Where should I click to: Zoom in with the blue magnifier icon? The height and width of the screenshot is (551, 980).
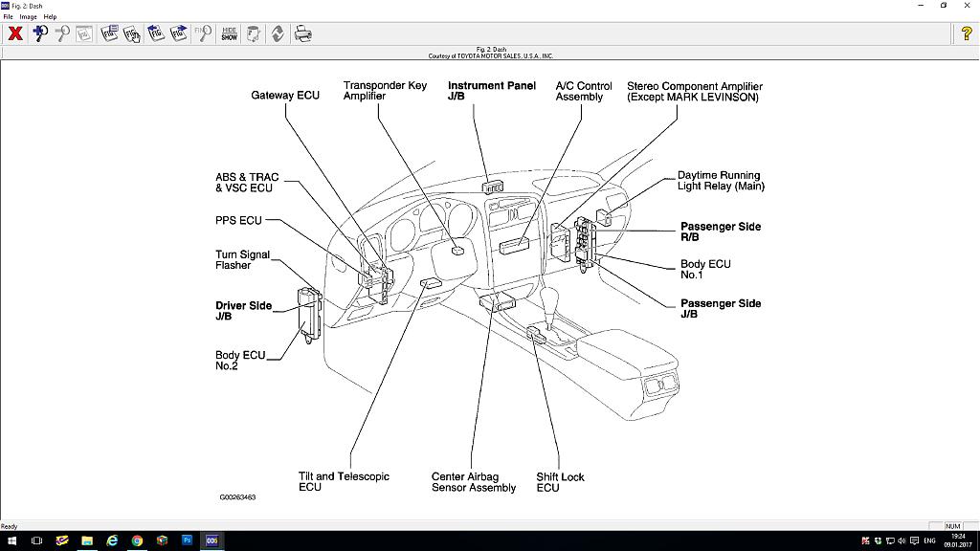tap(39, 33)
